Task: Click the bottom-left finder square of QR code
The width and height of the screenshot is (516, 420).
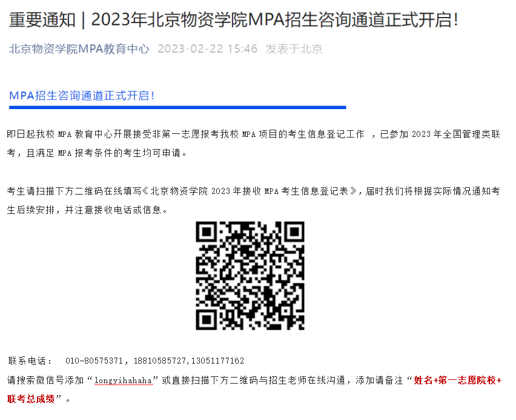Action: click(x=207, y=319)
